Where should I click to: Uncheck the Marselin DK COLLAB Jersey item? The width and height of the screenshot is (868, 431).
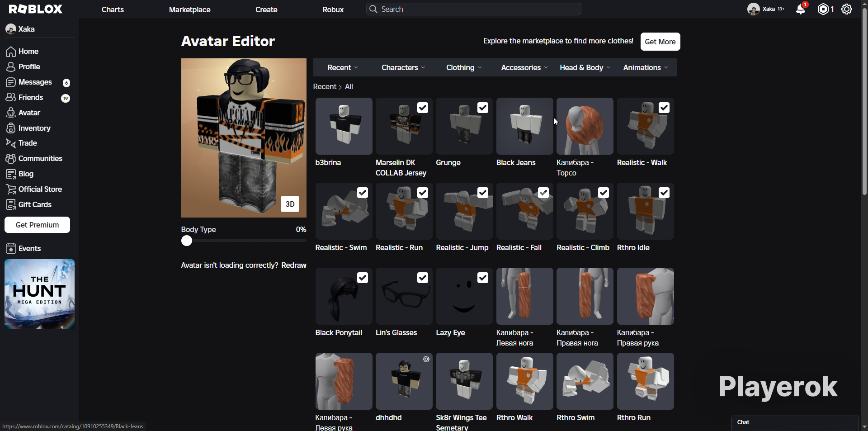pyautogui.click(x=423, y=108)
